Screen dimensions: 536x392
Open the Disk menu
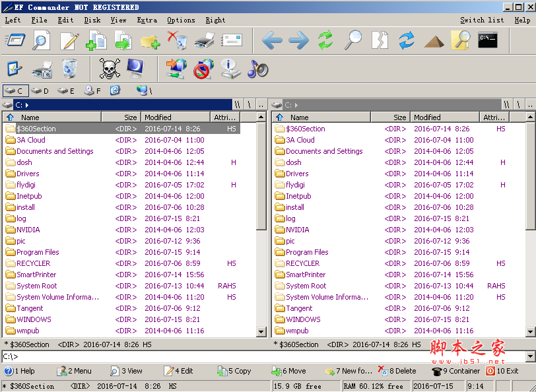click(92, 20)
